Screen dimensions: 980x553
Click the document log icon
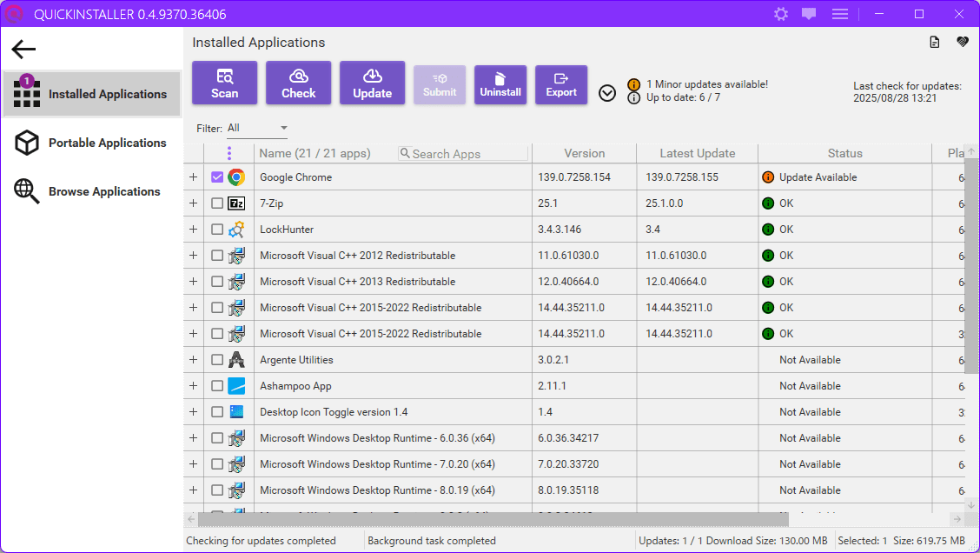934,42
